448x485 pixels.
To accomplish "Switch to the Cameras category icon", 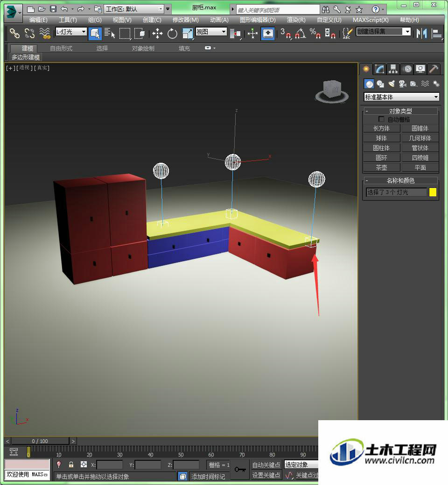I will [x=402, y=84].
